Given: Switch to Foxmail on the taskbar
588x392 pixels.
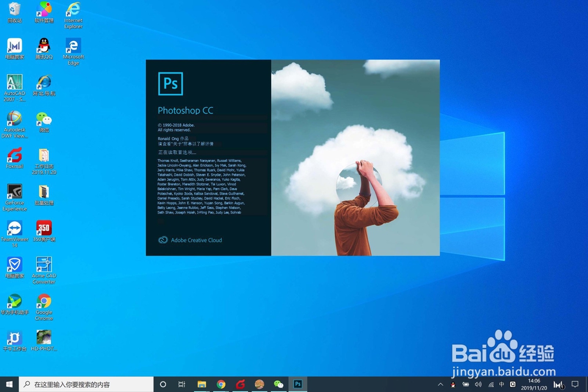Looking at the screenshot, I should click(240, 384).
